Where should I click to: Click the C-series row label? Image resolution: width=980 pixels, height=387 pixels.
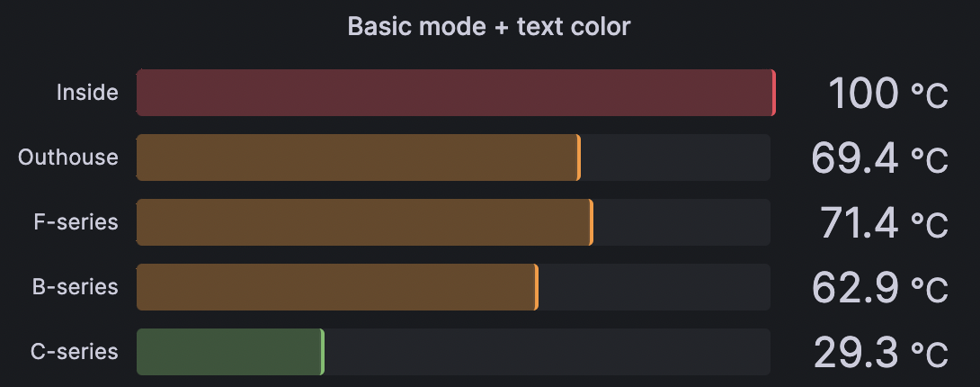point(74,352)
